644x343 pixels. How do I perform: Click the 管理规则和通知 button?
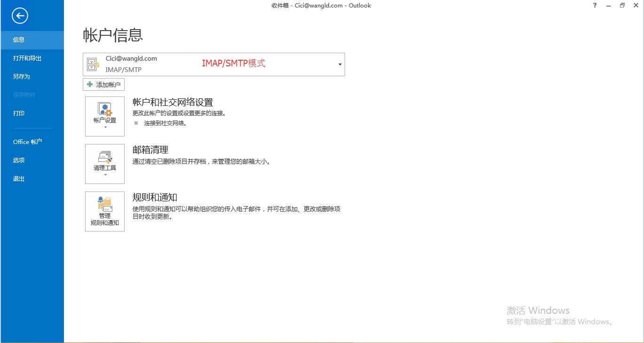[105, 212]
